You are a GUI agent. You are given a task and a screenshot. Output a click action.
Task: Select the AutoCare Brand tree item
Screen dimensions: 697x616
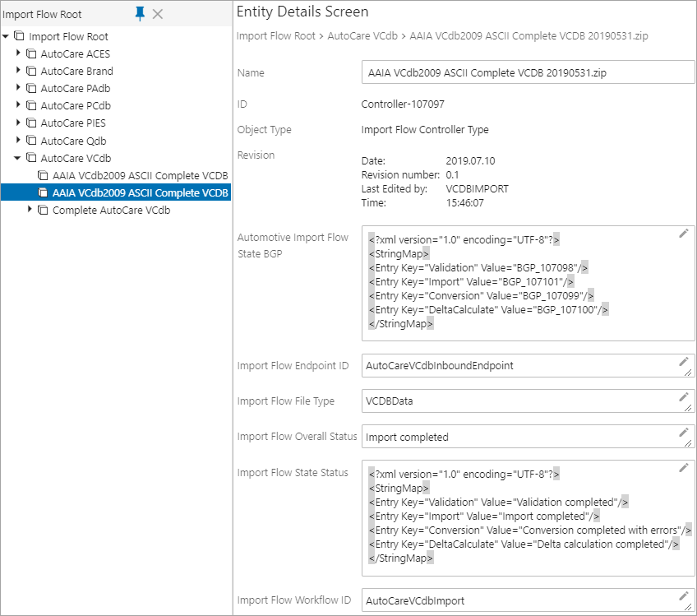76,72
